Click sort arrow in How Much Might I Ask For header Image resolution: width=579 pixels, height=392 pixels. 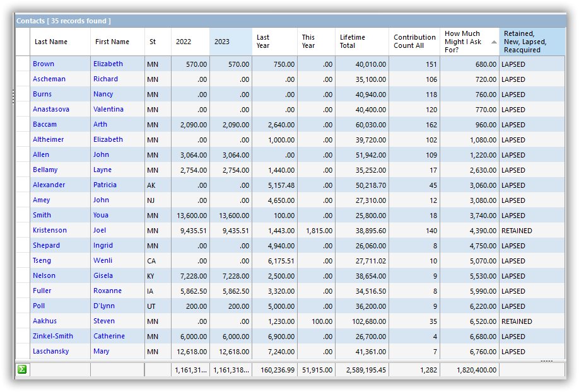tap(494, 42)
